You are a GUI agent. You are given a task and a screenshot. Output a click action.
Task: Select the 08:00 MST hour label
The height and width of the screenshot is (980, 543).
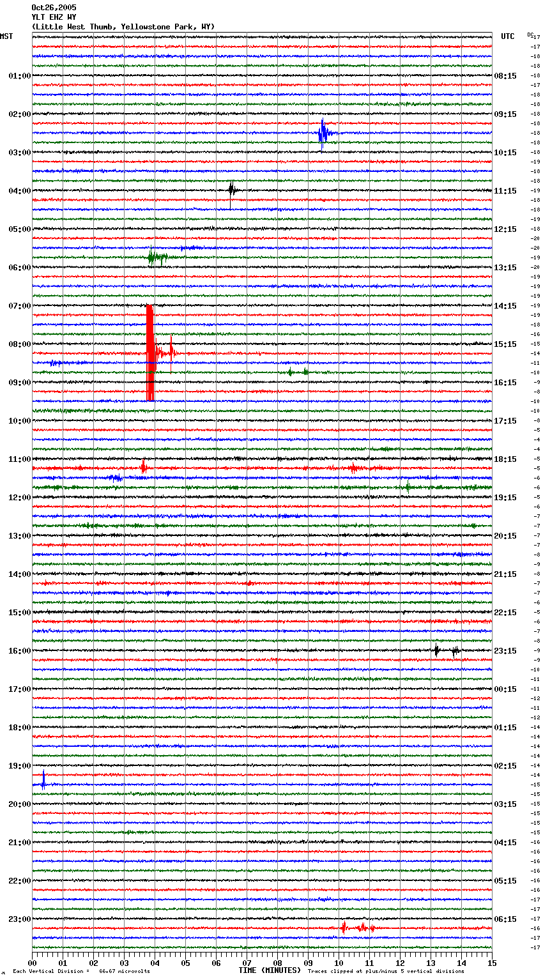click(x=19, y=344)
